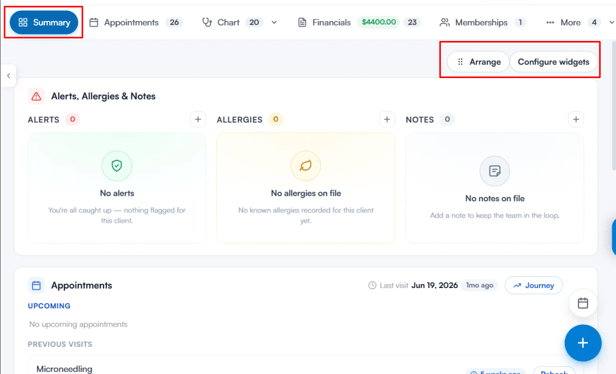This screenshot has height=374, width=616.
Task: Click the blue floating plus button
Action: 583,343
